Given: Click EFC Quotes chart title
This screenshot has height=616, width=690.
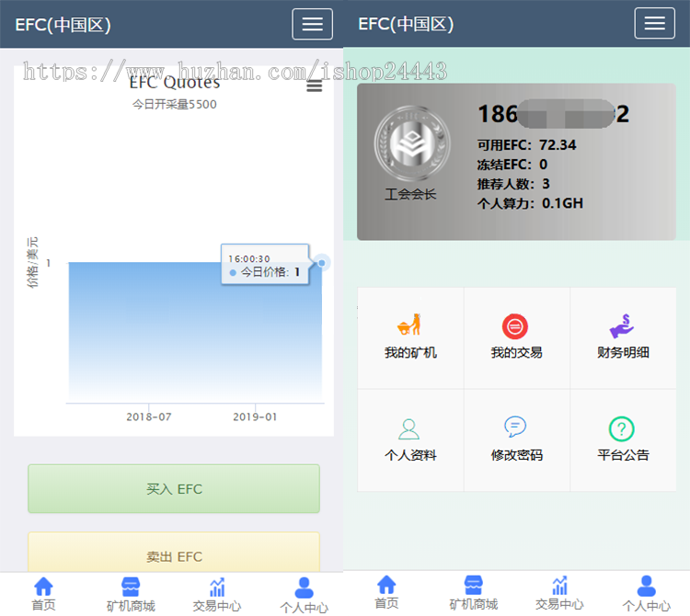Looking at the screenshot, I should point(174,82).
